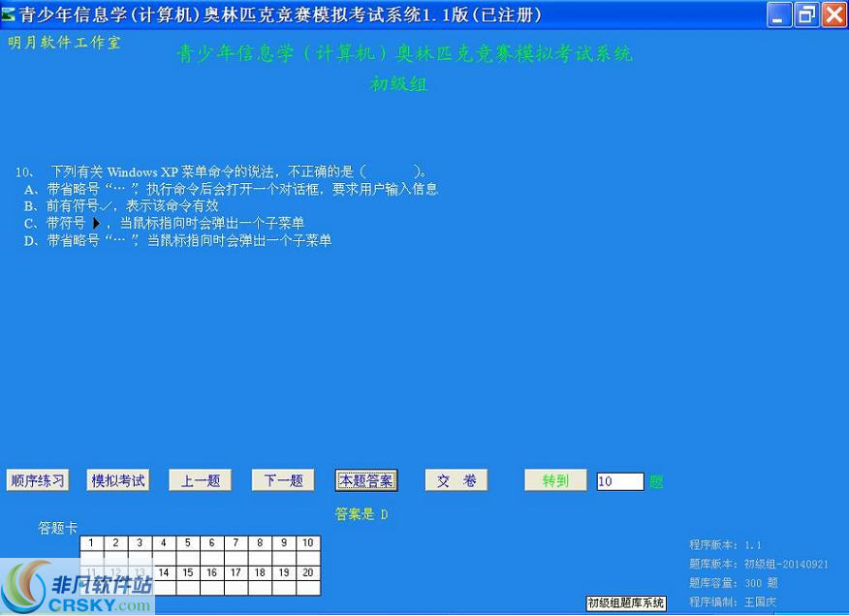This screenshot has height=616, width=849.
Task: Click option B text 表示该命令有效
Action: [x=121, y=205]
